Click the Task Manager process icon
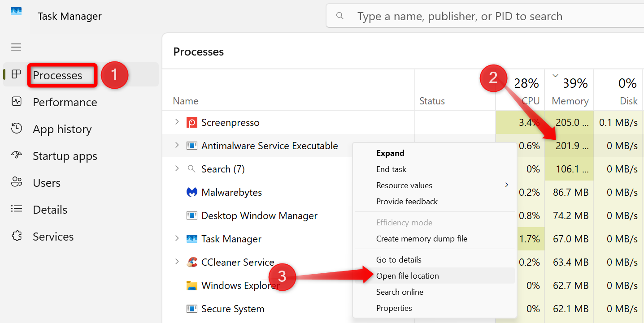The width and height of the screenshot is (644, 323). [x=192, y=238]
